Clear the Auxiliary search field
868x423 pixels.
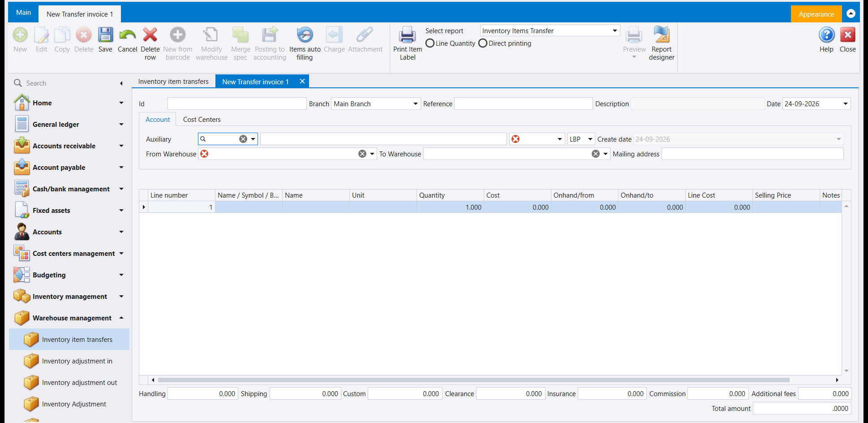pos(243,139)
